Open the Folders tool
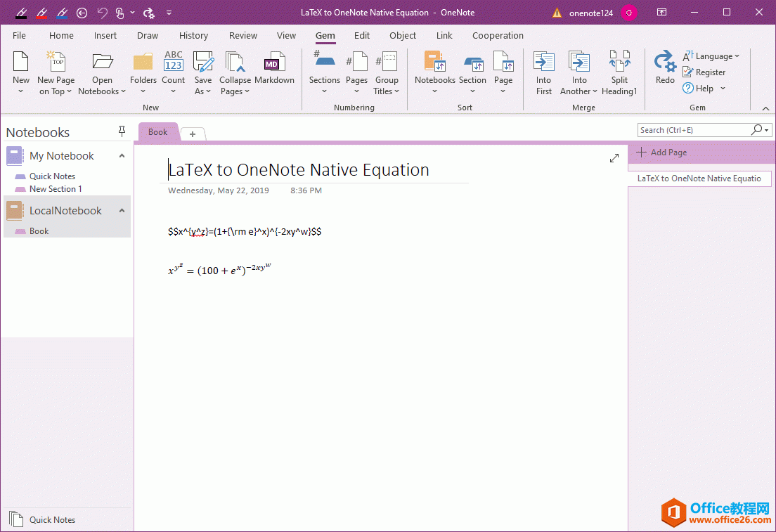776x532 pixels. click(143, 70)
